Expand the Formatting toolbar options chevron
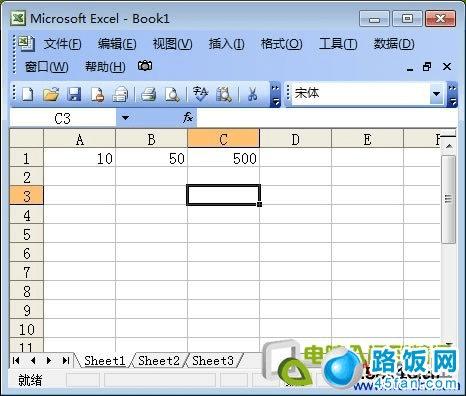The width and height of the screenshot is (466, 396). [452, 94]
